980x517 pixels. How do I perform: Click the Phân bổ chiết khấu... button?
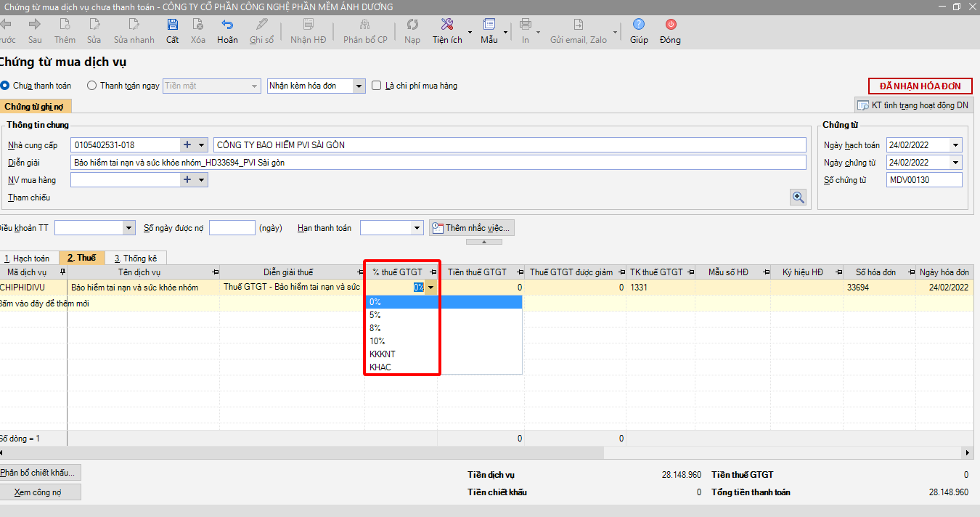pyautogui.click(x=39, y=473)
